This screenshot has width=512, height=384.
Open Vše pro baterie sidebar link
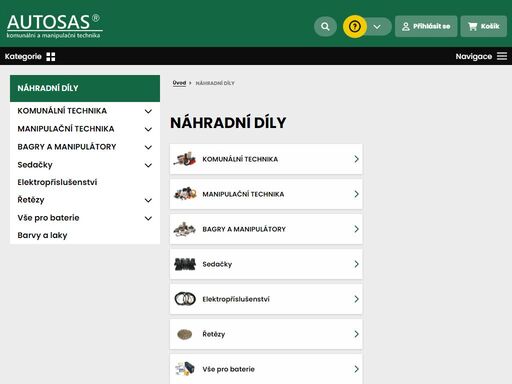click(48, 218)
